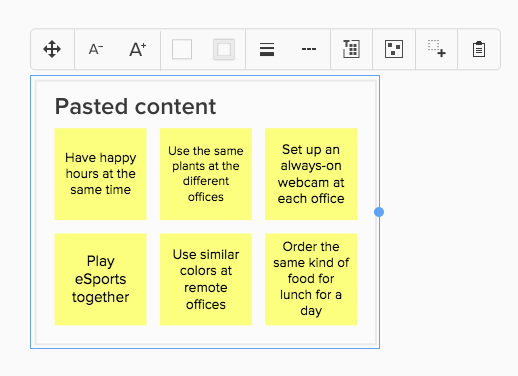Screen dimensions: 518x376
Task: Select the gray bordered frame style
Action: 224,49
